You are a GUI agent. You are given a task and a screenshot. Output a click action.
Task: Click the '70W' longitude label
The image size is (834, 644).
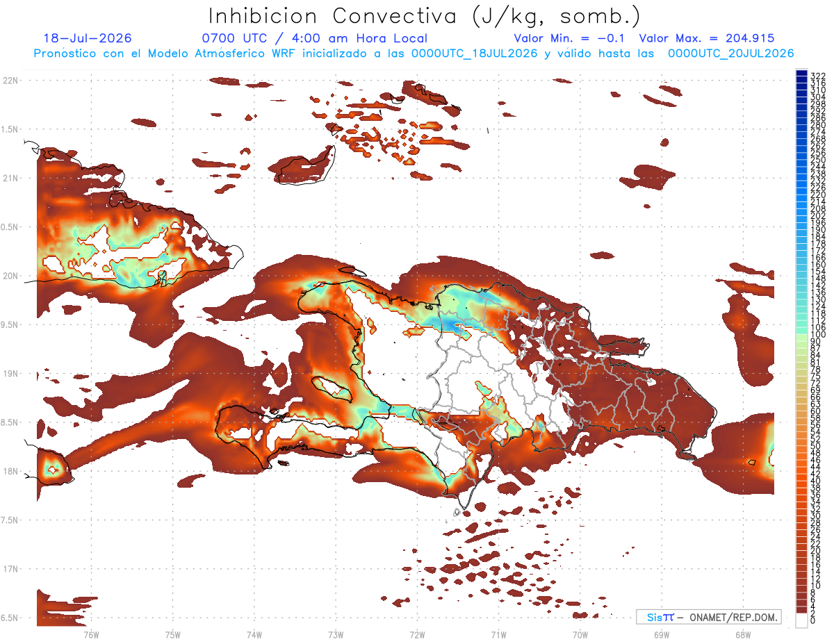(580, 634)
